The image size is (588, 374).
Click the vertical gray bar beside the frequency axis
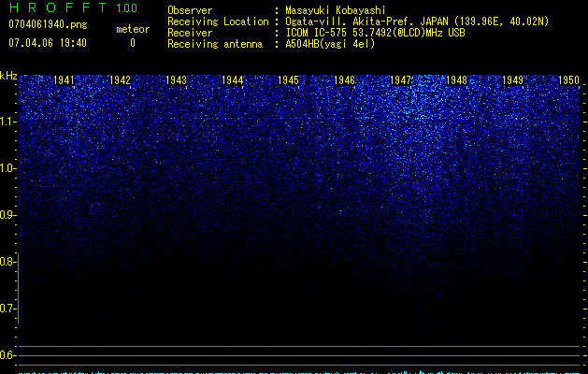18,288
